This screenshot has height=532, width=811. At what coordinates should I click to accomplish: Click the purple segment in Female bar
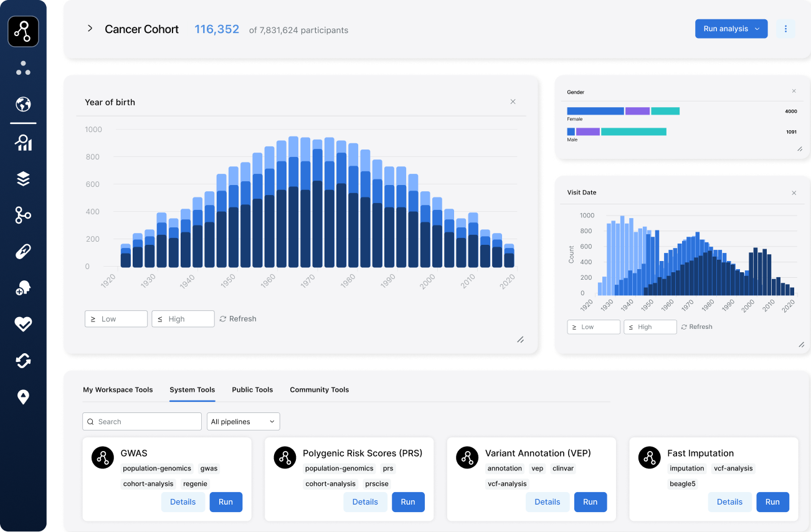[637, 111]
